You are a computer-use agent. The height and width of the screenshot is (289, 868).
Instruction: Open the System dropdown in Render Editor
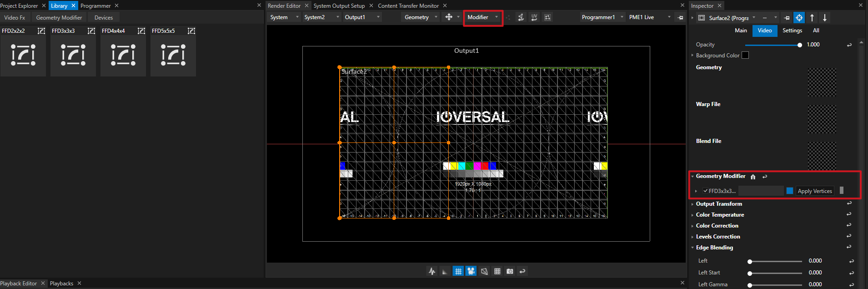pyautogui.click(x=284, y=17)
